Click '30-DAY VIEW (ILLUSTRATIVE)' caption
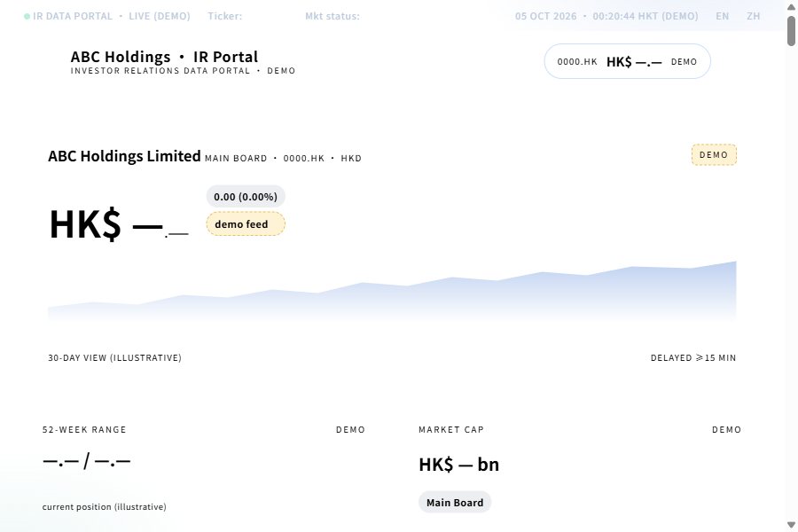The height and width of the screenshot is (532, 798). pos(114,358)
